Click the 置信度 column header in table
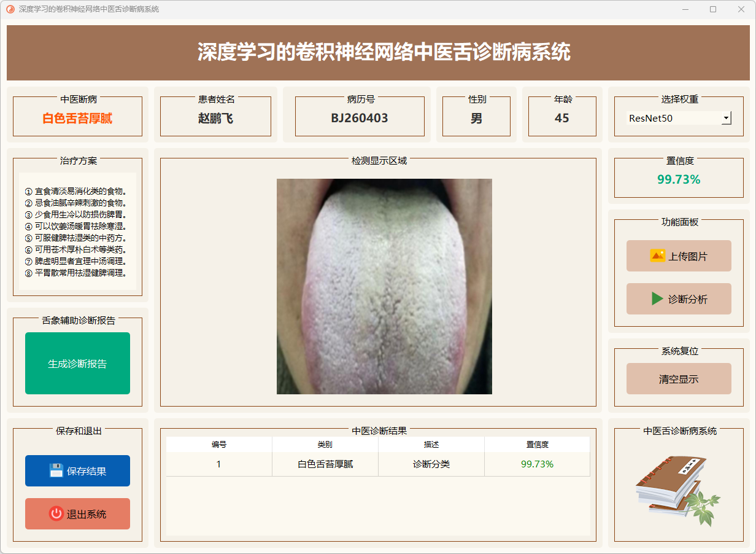Screen dimensions: 756x554 click(537, 445)
